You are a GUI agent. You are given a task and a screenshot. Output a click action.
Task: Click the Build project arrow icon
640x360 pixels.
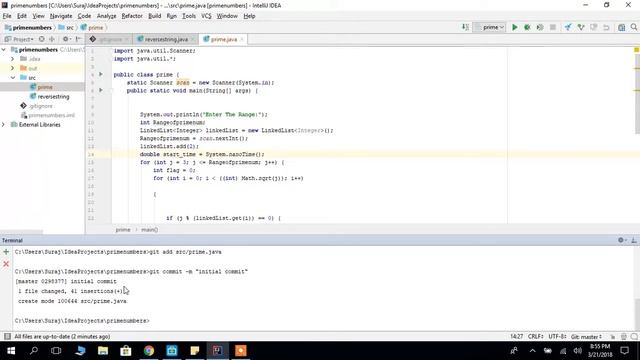(x=465, y=27)
